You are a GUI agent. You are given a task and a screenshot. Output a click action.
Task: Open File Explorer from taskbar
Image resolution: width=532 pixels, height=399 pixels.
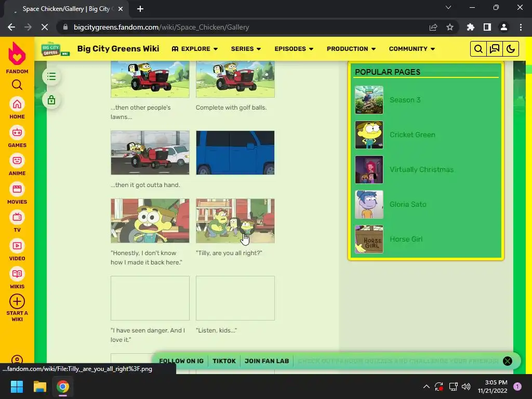(x=39, y=387)
